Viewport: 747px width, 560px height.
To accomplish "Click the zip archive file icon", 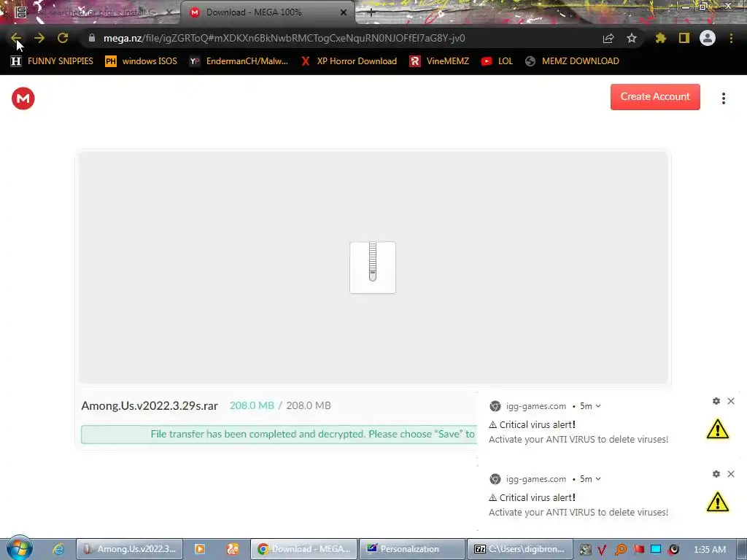I will 373,267.
